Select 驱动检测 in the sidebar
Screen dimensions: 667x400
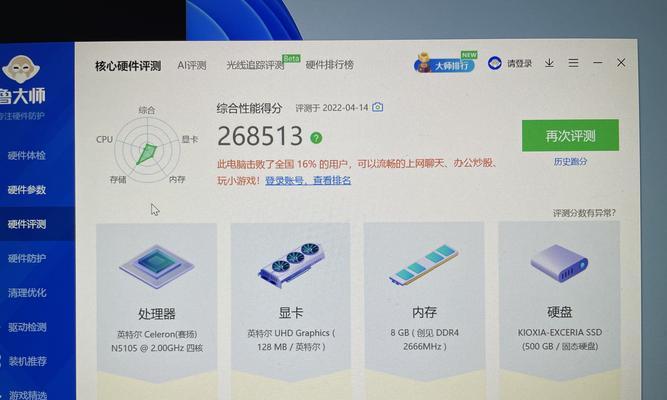(x=27, y=327)
